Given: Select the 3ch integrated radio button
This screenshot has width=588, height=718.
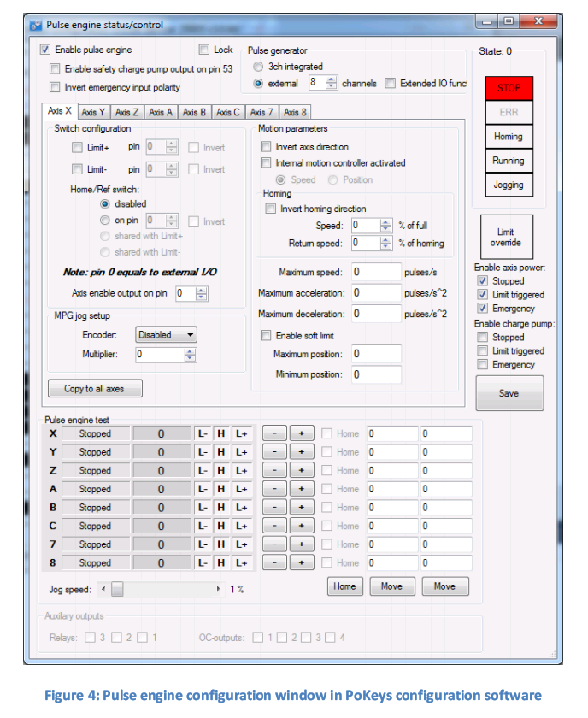Looking at the screenshot, I should click(x=259, y=67).
